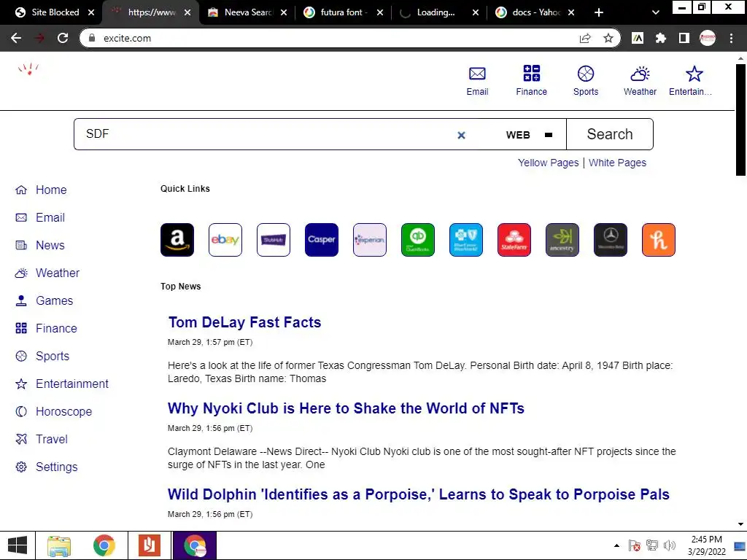Click the Search button
747x560 pixels.
(x=610, y=134)
